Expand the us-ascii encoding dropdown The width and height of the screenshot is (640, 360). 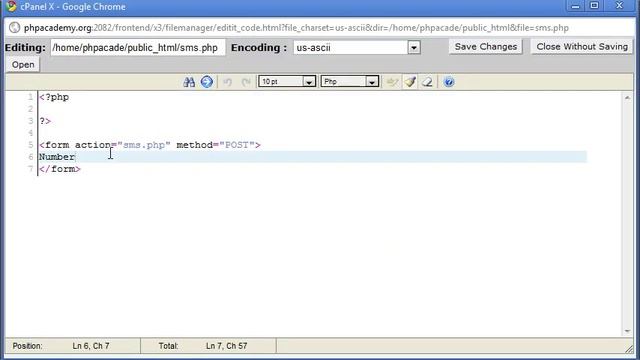click(x=413, y=47)
